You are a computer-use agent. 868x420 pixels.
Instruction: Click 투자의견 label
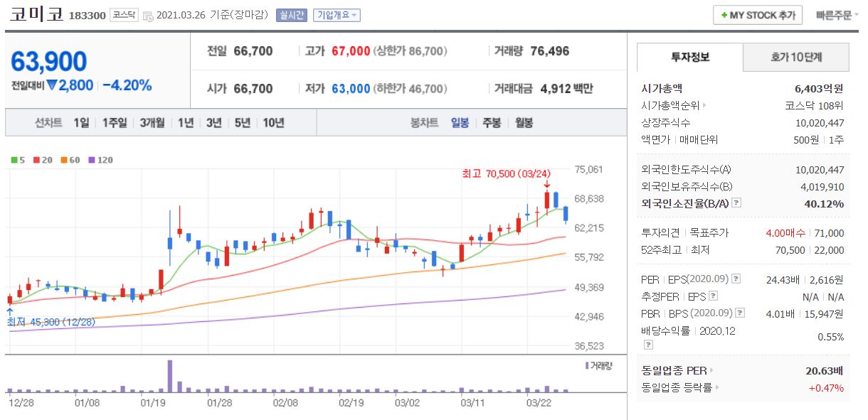tap(661, 232)
